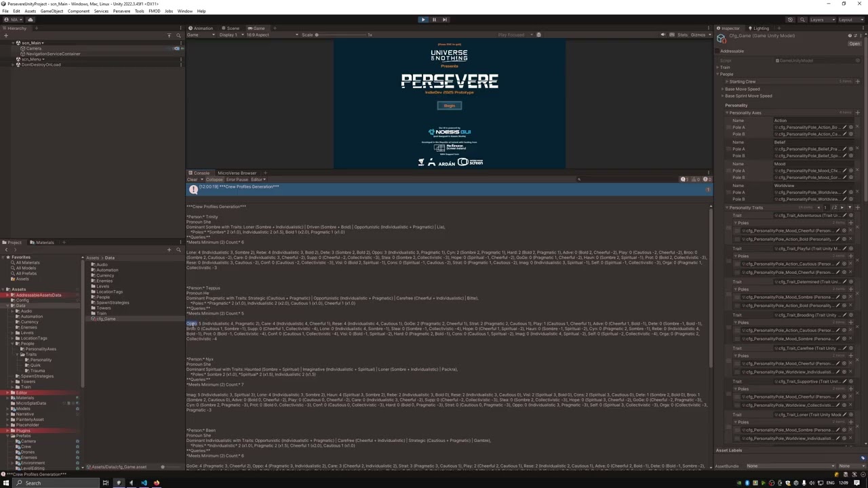Open Unity global search icon

pos(801,20)
